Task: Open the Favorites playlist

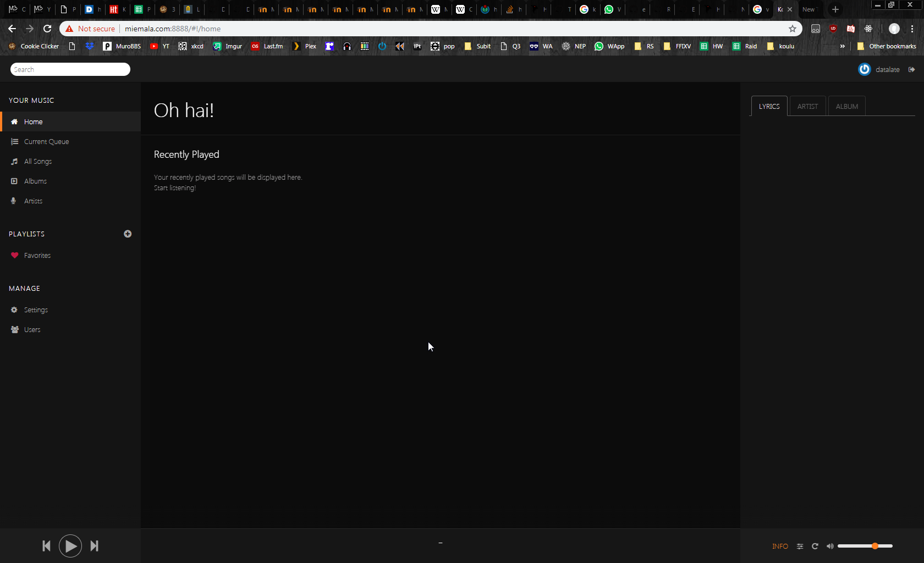Action: [37, 256]
